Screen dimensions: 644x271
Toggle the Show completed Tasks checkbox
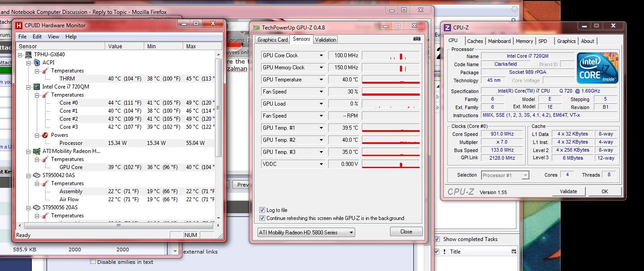coord(437,239)
